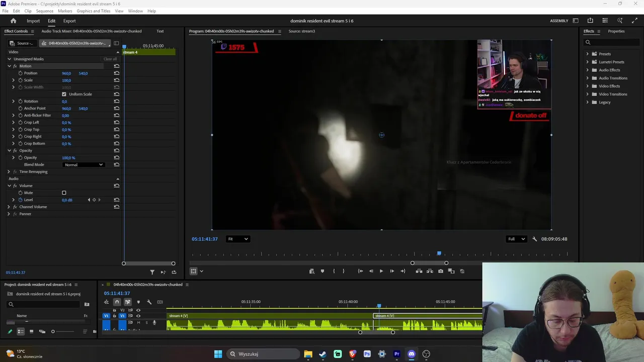
Task: Step forward one frame in program monitor
Action: (x=392, y=271)
